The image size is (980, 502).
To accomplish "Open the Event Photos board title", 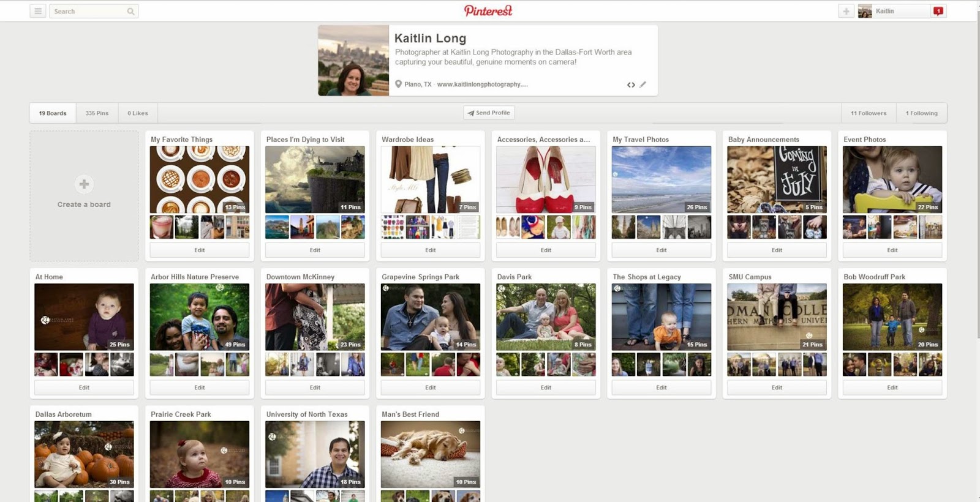I will 865,140.
